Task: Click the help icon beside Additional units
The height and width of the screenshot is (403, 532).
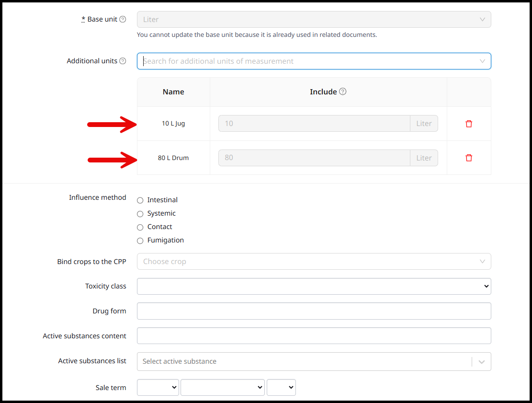Action: (123, 61)
